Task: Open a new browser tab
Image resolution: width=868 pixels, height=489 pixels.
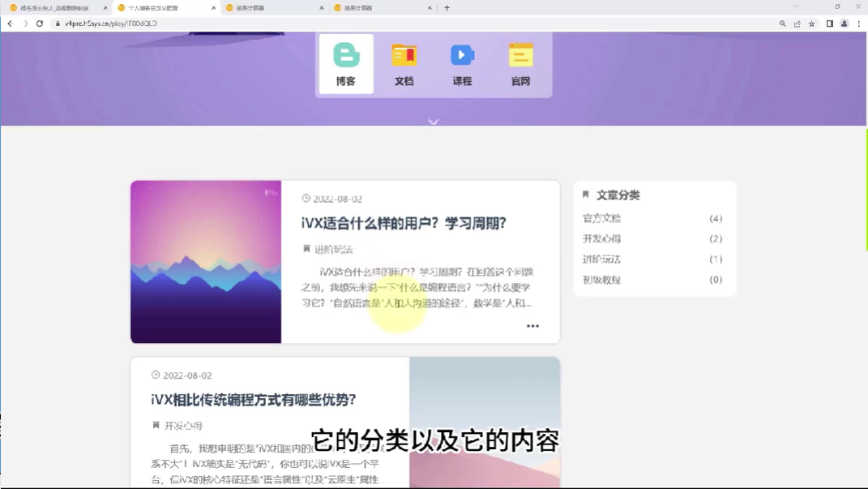Action: click(x=447, y=8)
